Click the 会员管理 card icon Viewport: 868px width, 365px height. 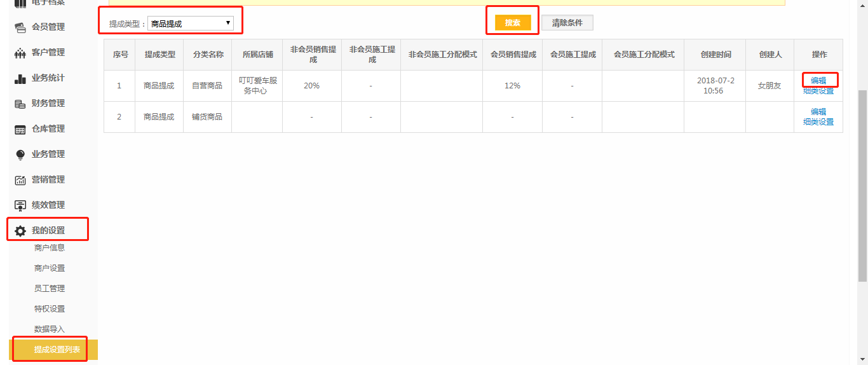[20, 27]
